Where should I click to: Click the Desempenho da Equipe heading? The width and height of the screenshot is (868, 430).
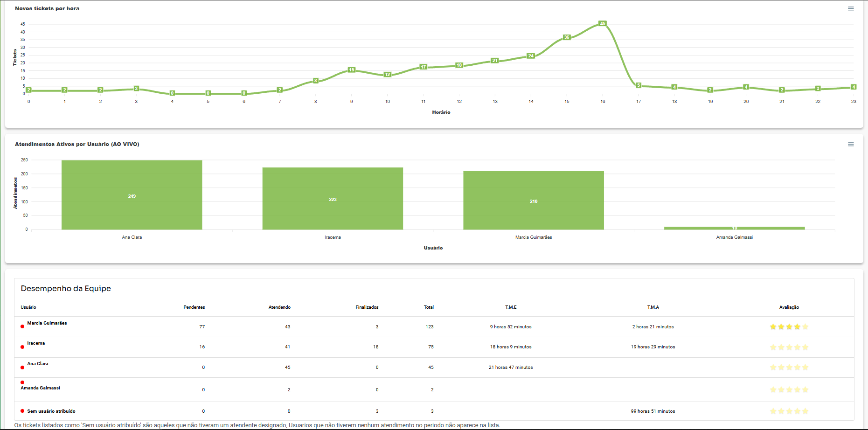(x=66, y=288)
